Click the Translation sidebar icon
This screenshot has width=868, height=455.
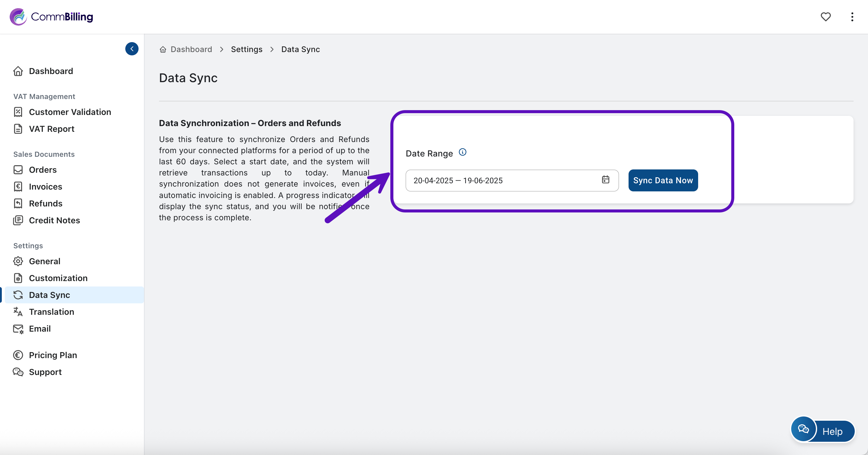(18, 311)
